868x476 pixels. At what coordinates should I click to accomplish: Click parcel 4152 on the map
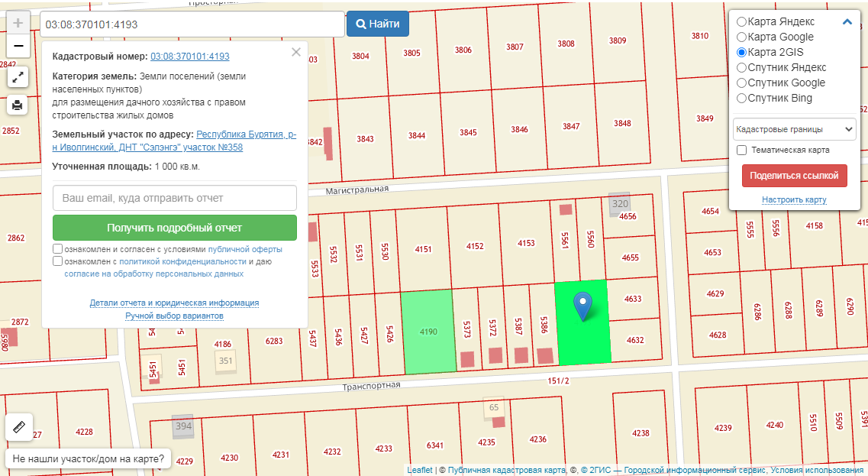pos(474,247)
